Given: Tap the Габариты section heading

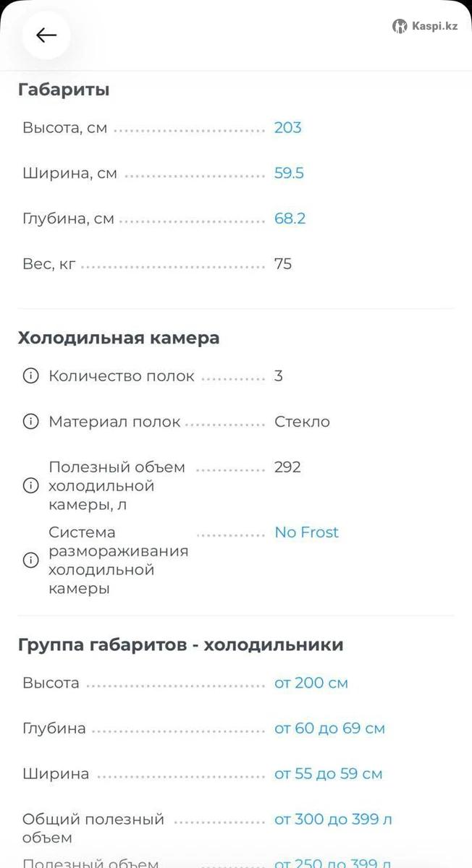Looking at the screenshot, I should tap(64, 90).
